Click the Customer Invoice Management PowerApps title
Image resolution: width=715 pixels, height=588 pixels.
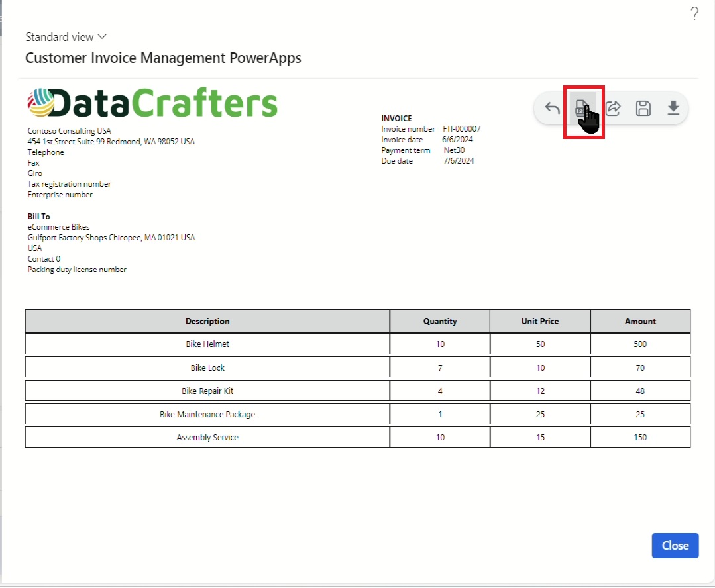(x=163, y=58)
